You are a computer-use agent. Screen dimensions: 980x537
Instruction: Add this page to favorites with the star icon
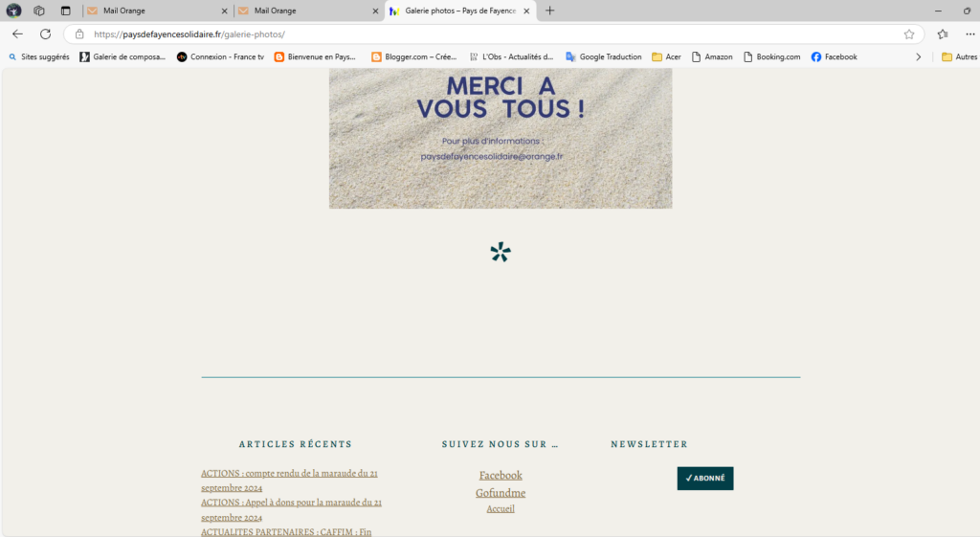click(908, 34)
